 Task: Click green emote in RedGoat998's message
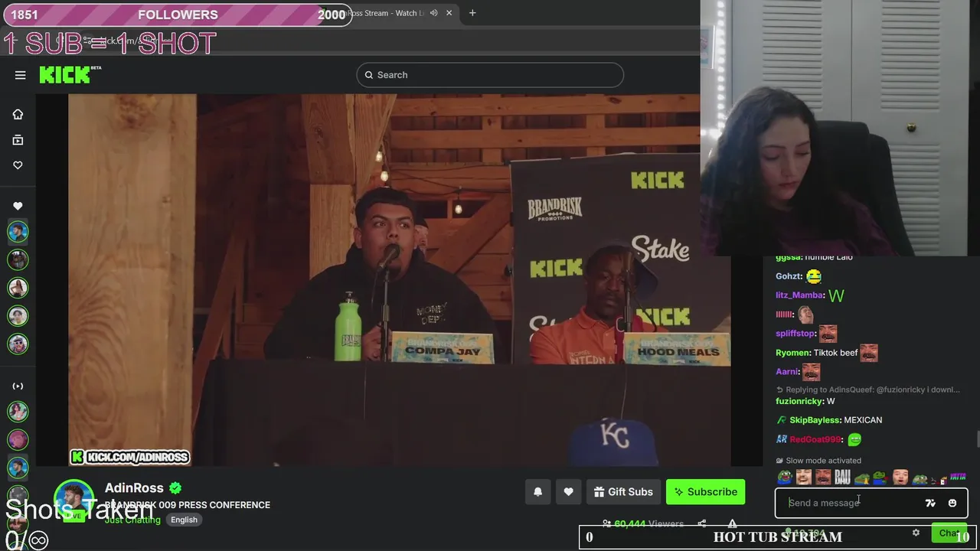pyautogui.click(x=854, y=439)
